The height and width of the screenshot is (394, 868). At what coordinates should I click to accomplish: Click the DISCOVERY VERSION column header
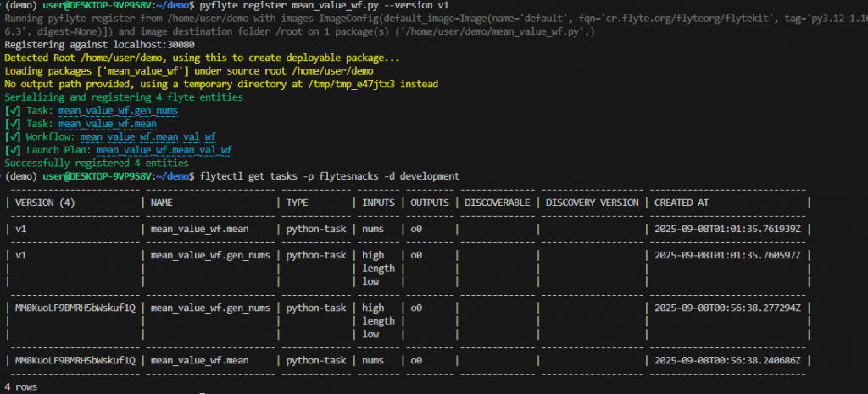[592, 203]
